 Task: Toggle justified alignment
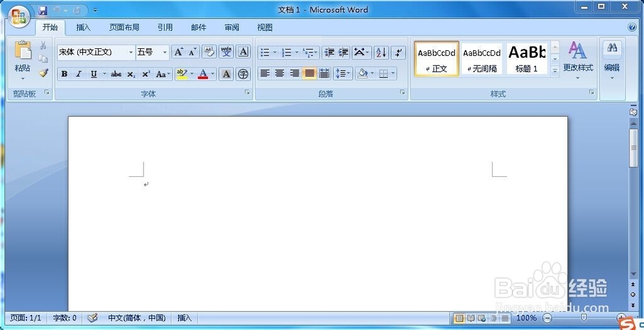(309, 73)
